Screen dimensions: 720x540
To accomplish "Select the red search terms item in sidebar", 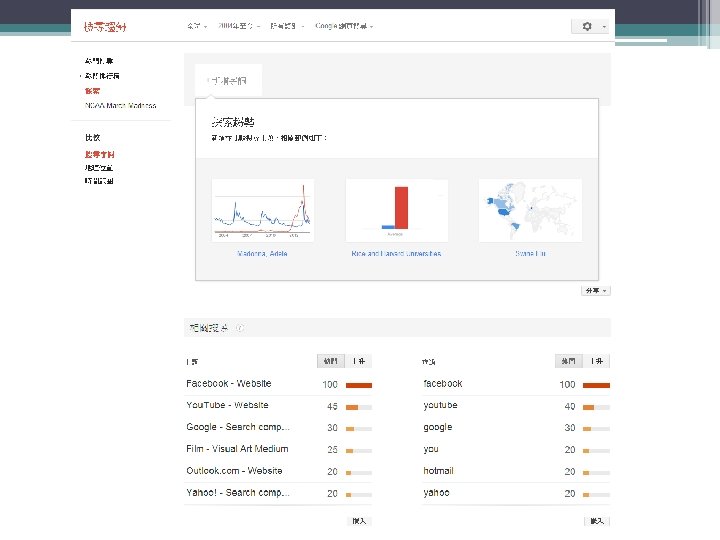I will pos(99,154).
